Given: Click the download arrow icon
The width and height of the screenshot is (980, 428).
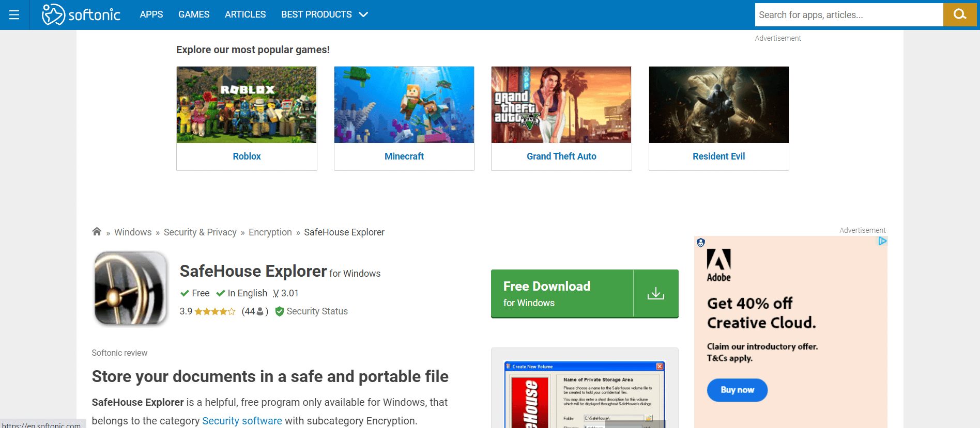Looking at the screenshot, I should point(656,293).
